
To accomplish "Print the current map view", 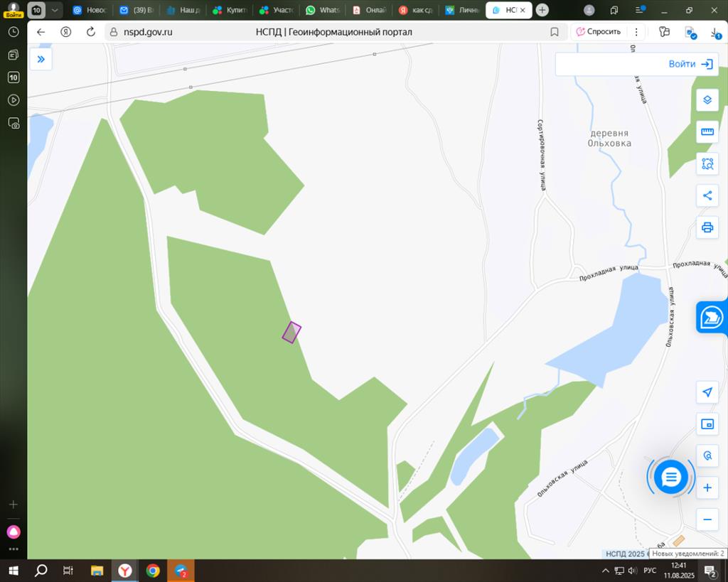I will 707,227.
